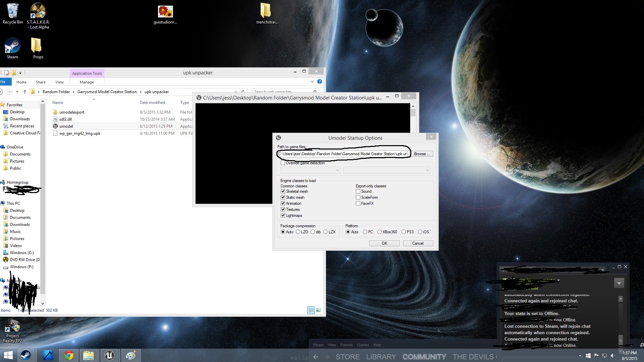Click the Paint icon in taskbar
644x362 pixels.
[x=130, y=355]
